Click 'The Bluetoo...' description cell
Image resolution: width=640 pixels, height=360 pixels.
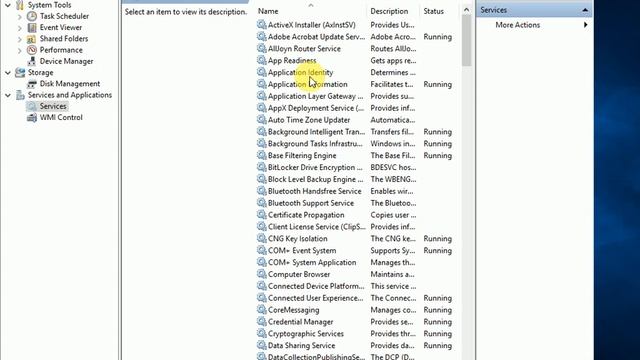[393, 202]
